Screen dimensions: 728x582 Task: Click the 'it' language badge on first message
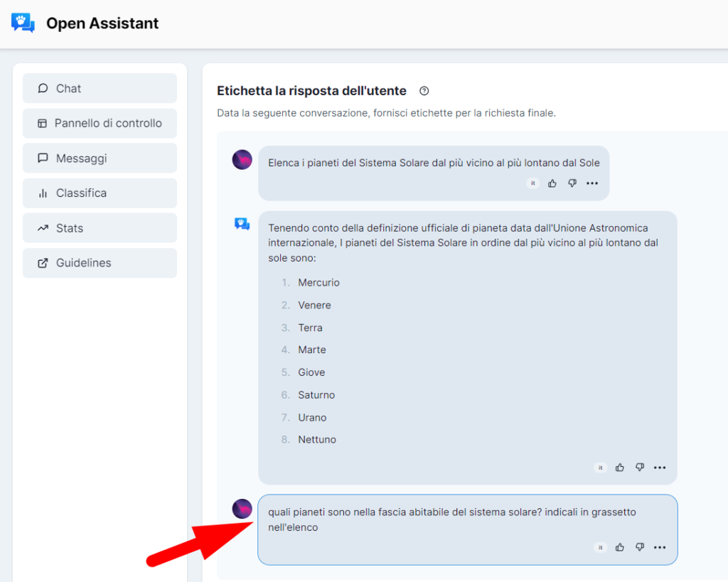533,183
